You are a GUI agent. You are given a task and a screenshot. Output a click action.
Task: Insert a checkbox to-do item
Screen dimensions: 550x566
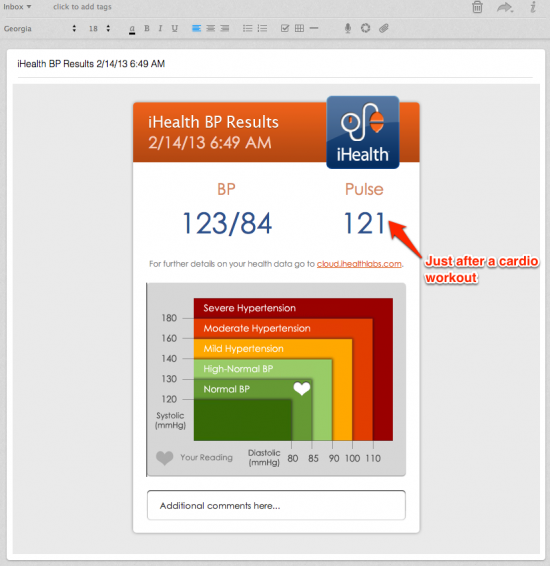click(x=285, y=28)
